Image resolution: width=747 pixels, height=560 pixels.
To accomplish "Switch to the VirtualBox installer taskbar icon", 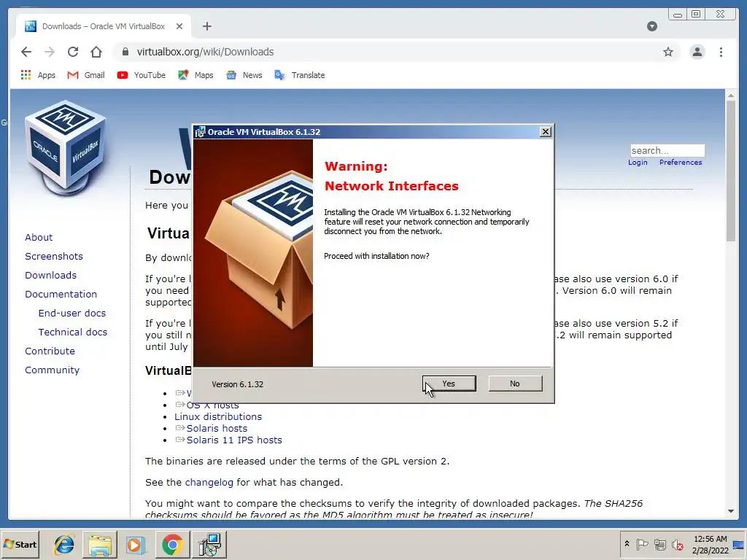I will 209,544.
